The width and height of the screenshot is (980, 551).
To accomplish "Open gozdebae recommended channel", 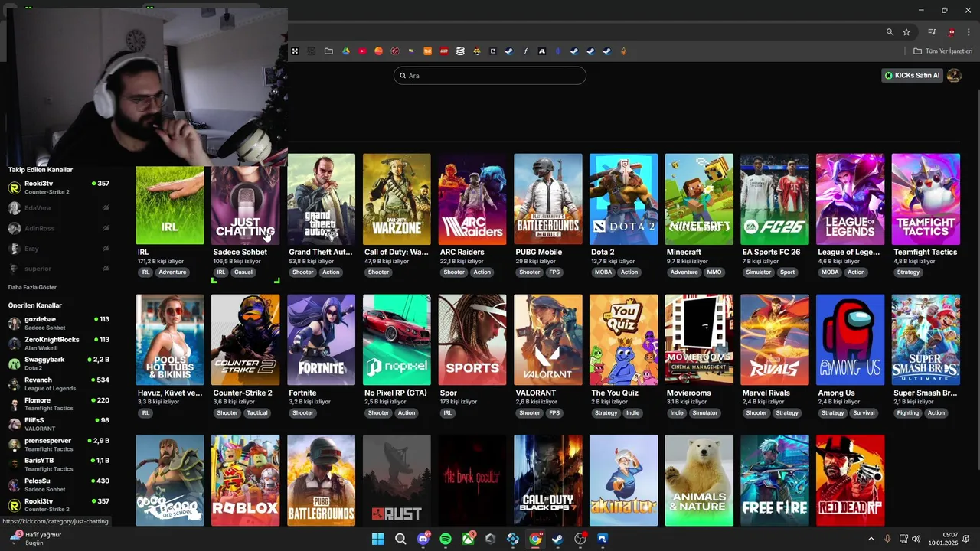I will tap(59, 323).
